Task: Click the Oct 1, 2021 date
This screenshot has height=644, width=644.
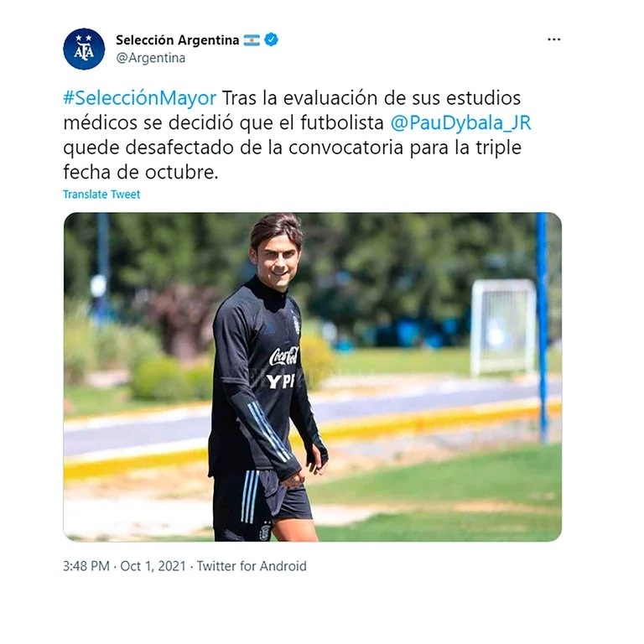Action: pyautogui.click(x=153, y=566)
